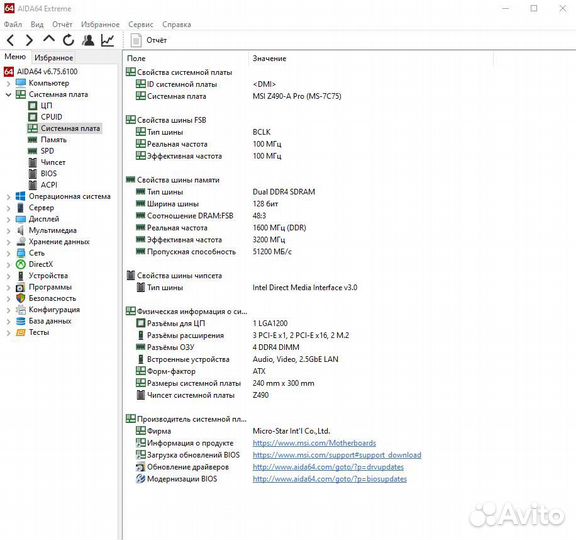Refresh the page with the circular arrow icon

coord(68,40)
